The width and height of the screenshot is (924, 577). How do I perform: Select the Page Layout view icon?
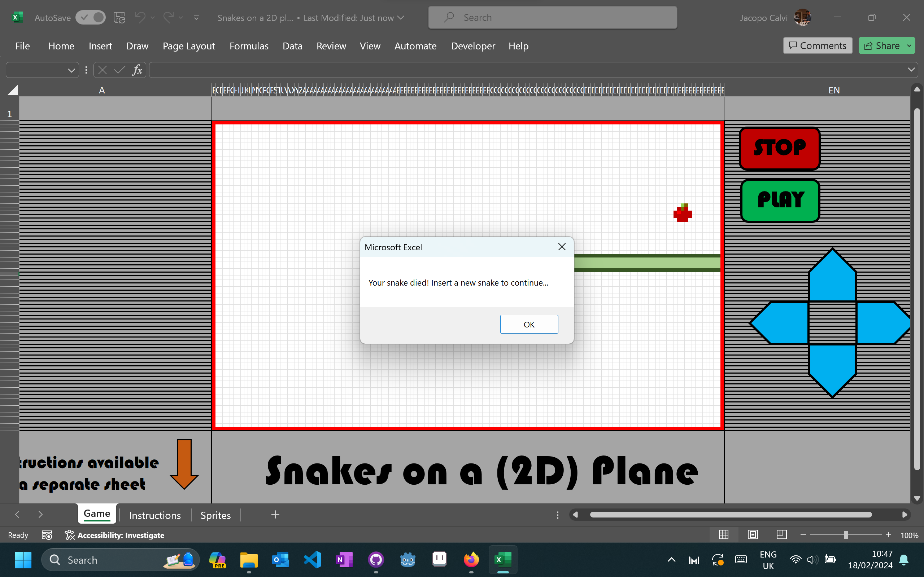(x=753, y=535)
